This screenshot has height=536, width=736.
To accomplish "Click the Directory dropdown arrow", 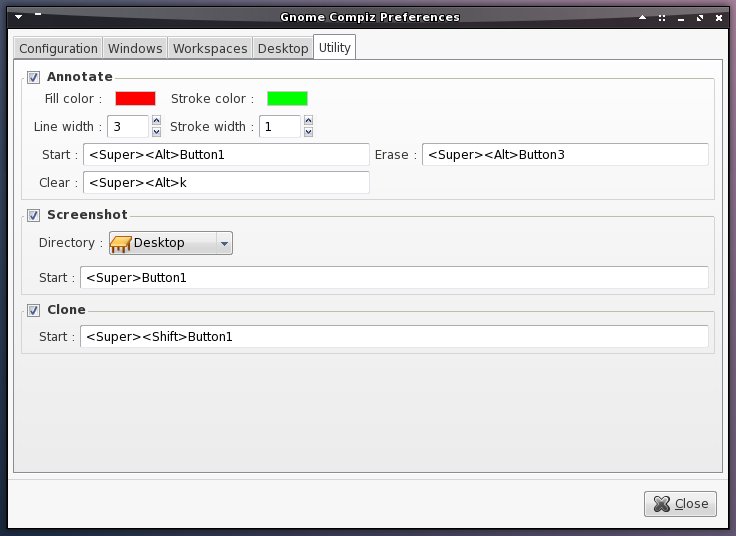I will coord(224,243).
